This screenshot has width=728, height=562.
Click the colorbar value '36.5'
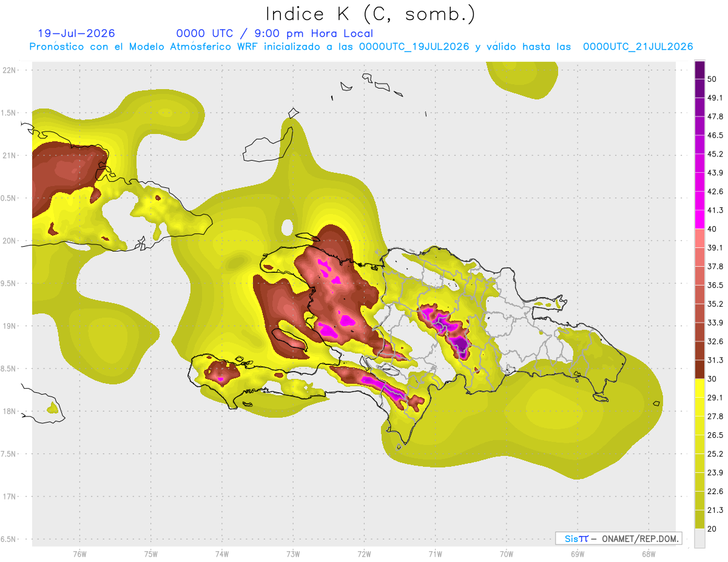(715, 285)
